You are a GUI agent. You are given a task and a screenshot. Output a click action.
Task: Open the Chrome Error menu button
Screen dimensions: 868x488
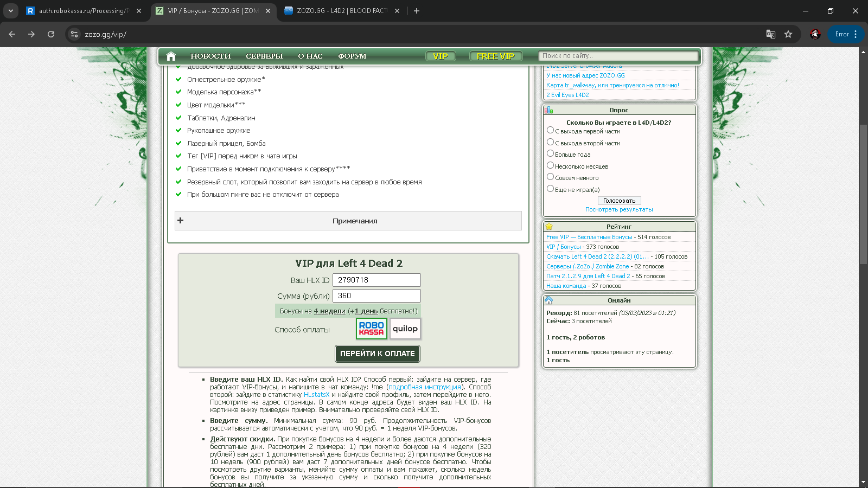pos(846,34)
